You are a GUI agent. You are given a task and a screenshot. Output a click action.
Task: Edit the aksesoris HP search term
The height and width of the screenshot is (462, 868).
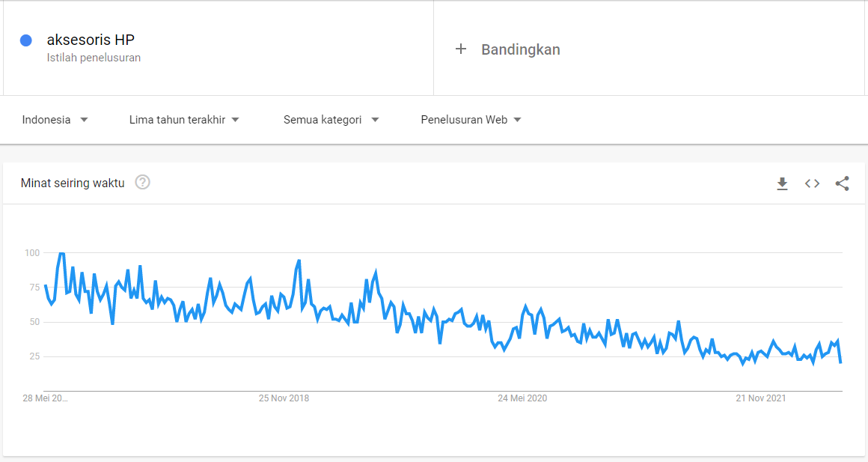point(91,40)
